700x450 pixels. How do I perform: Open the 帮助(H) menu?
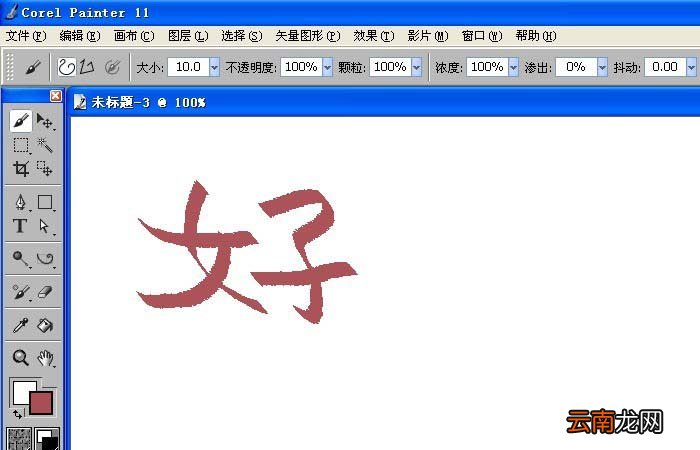point(536,36)
